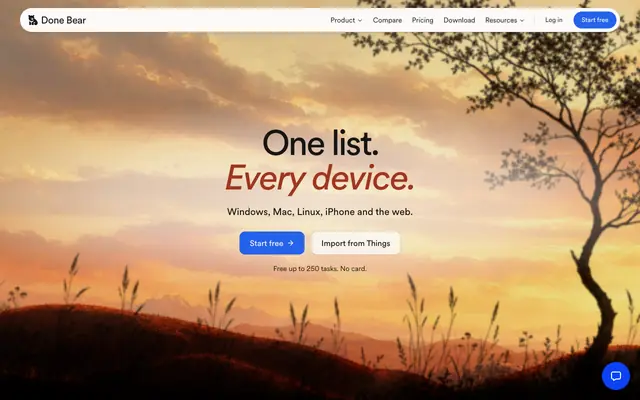Expand the Resources dropdown menu
640x400 pixels.
(x=504, y=20)
